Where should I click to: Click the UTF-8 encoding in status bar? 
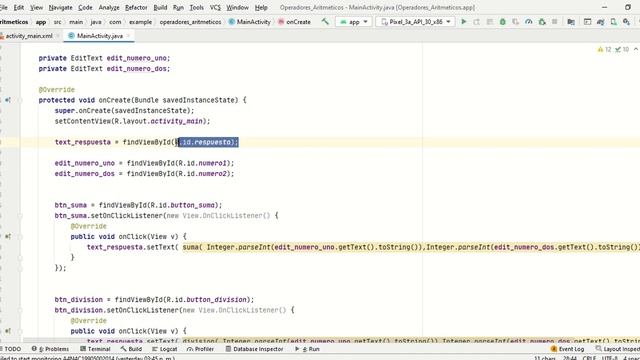610,358
